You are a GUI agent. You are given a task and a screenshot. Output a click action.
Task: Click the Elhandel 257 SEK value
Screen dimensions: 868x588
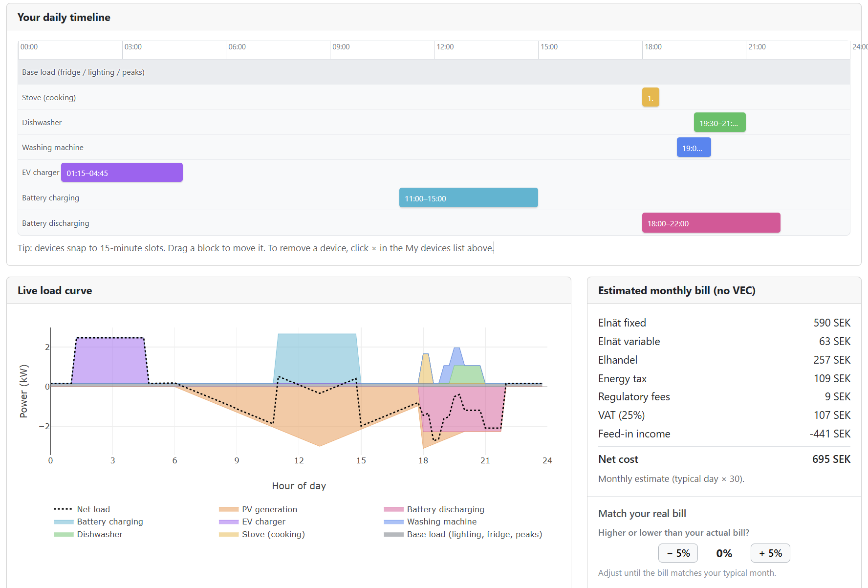pyautogui.click(x=832, y=360)
